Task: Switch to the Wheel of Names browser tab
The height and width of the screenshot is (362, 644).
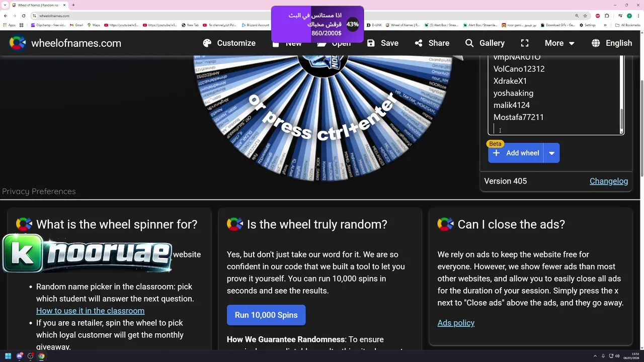Action: 39,5
